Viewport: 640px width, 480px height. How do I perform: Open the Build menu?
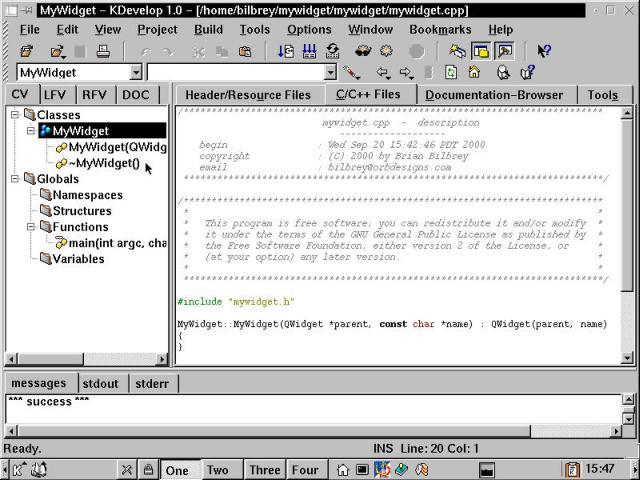(209, 30)
